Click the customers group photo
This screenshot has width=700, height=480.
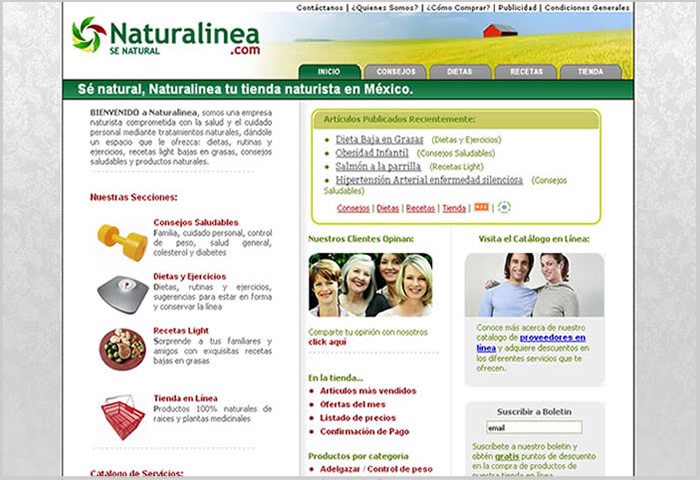(x=371, y=285)
